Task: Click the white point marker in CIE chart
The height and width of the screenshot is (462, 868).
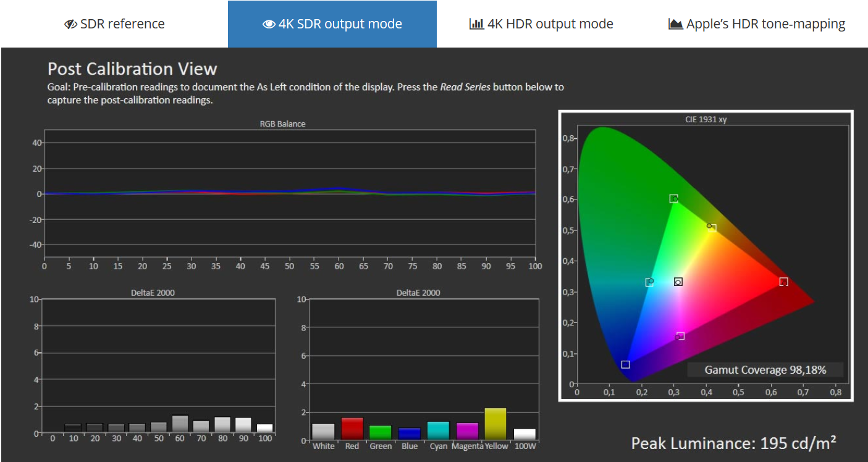Action: (678, 282)
